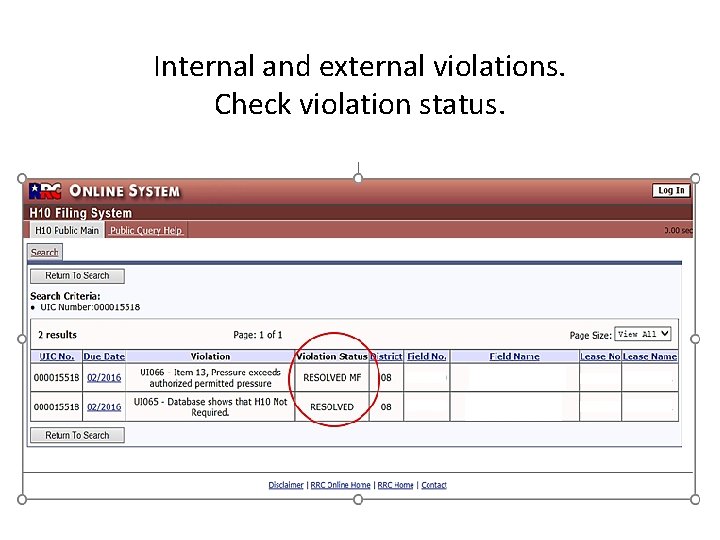Click the Online System banner title
The height and width of the screenshot is (540, 720).
click(x=124, y=191)
